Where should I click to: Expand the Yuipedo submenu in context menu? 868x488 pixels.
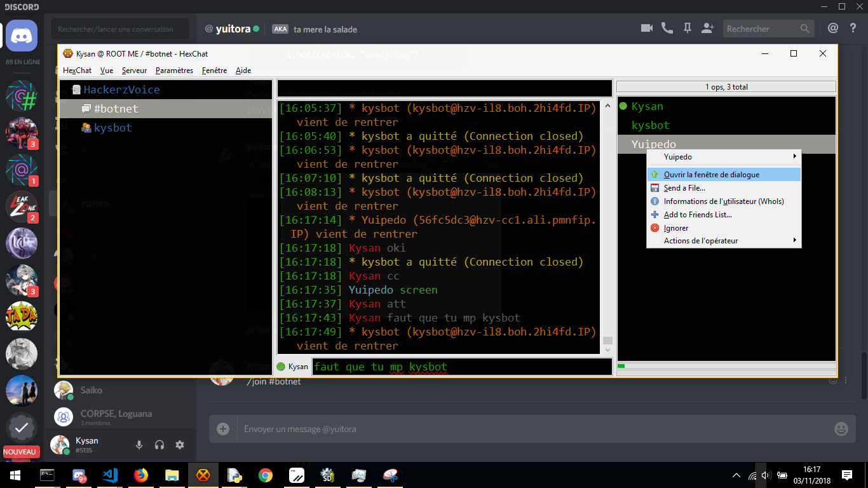tap(724, 156)
